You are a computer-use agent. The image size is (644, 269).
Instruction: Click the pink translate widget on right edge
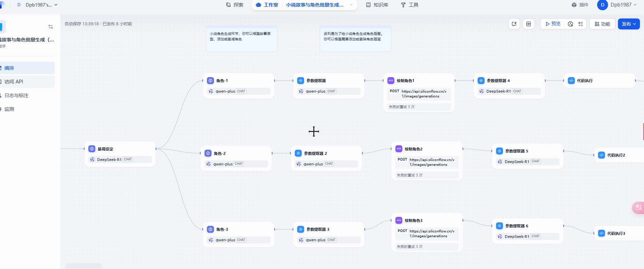pos(638,207)
